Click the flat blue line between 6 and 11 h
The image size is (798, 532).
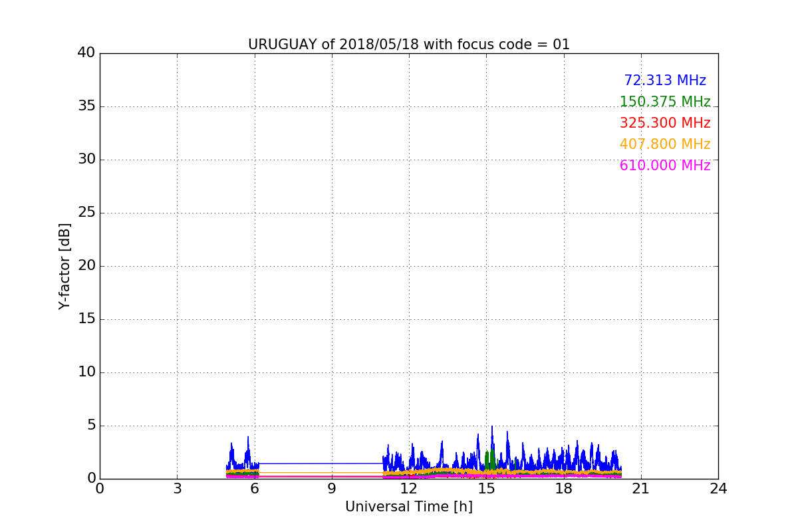[321, 464]
